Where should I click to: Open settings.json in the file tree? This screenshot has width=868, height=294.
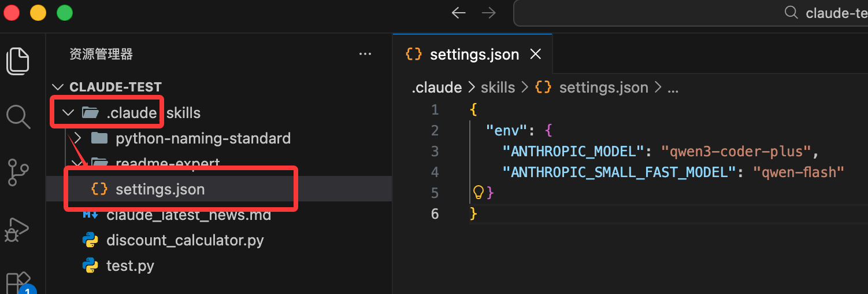[x=160, y=189]
